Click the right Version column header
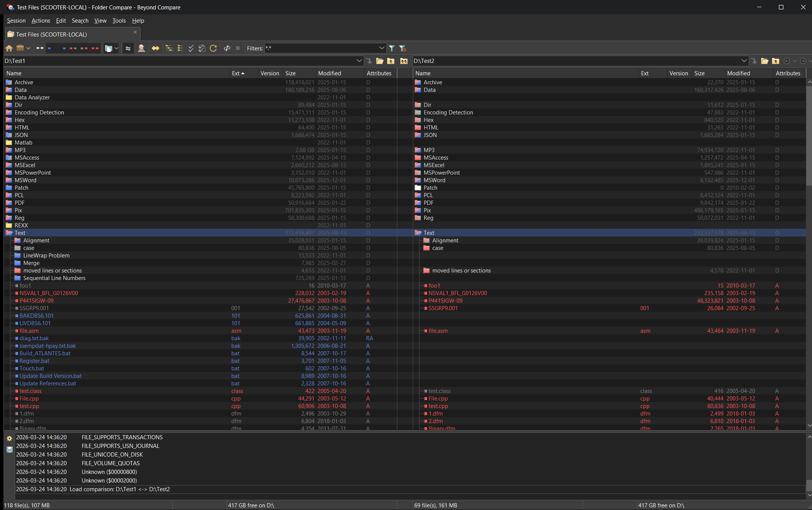The height and width of the screenshot is (510, 812). click(x=679, y=73)
